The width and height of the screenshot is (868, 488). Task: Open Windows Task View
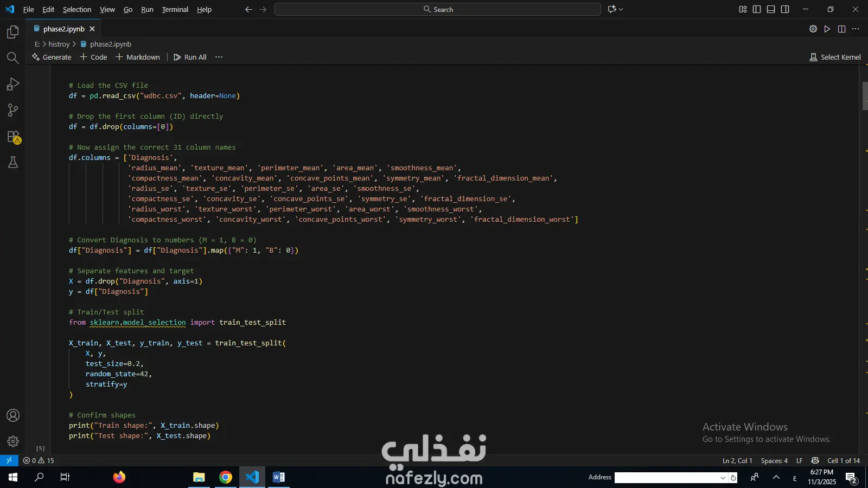click(x=65, y=477)
